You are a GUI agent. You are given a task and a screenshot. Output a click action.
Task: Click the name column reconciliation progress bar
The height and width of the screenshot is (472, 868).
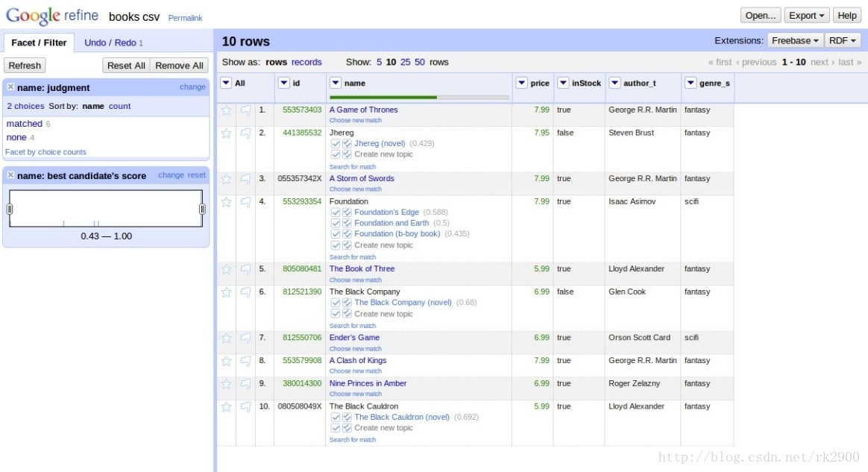point(419,98)
